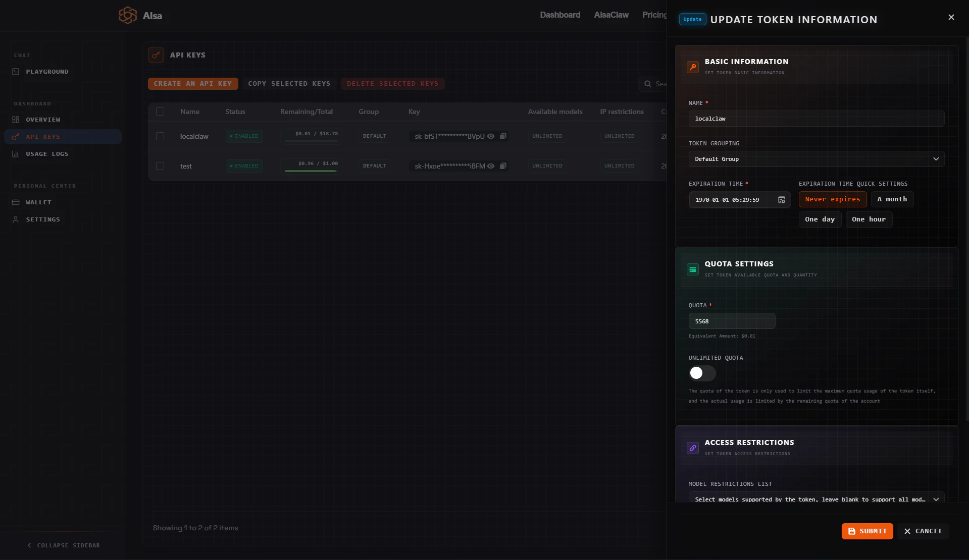
Task: Toggle Unlimited Quota switch
Action: click(701, 373)
